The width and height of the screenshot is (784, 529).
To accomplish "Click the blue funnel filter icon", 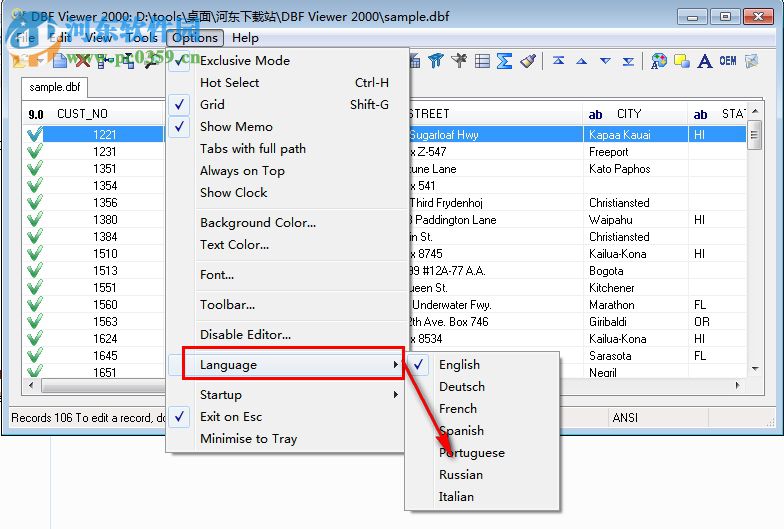I will (436, 61).
